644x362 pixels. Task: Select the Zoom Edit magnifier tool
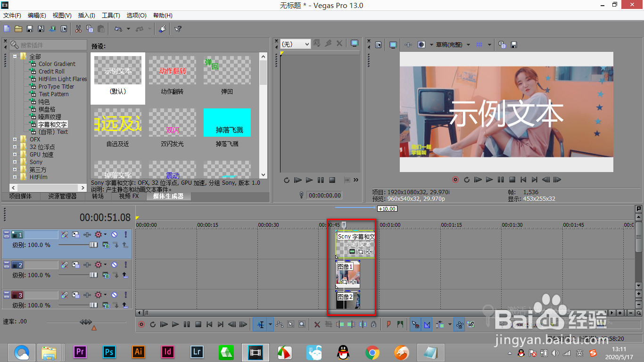(x=302, y=324)
